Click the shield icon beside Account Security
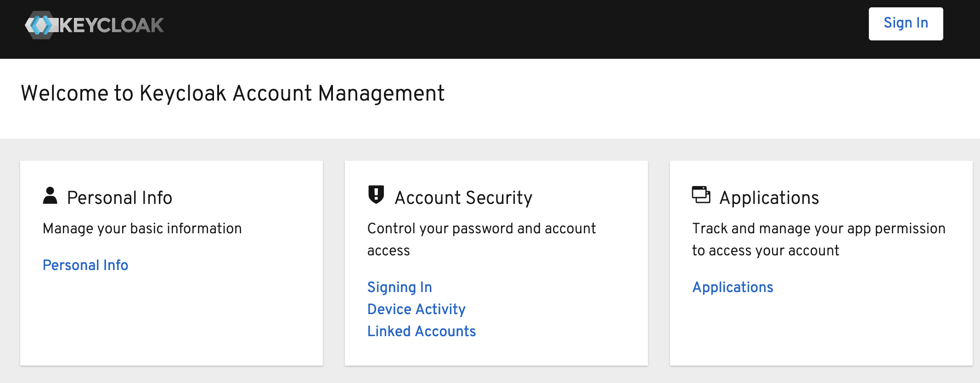The width and height of the screenshot is (980, 383). pos(376,195)
